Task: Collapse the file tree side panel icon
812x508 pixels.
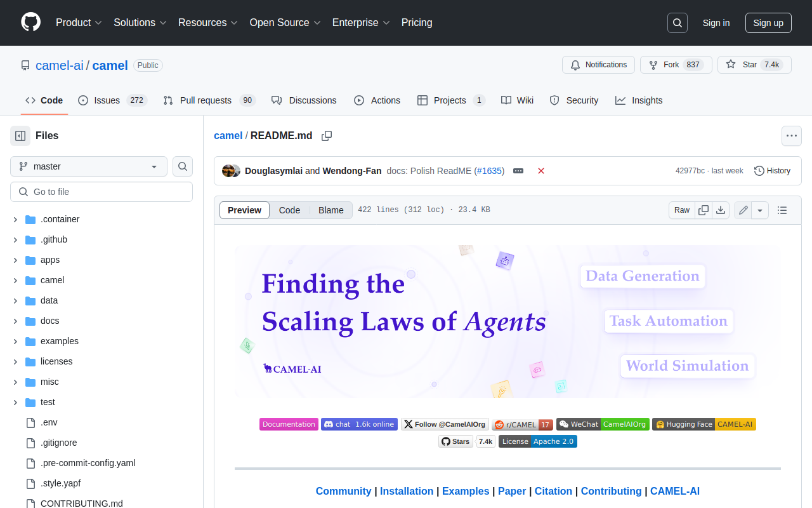Action: click(x=20, y=136)
